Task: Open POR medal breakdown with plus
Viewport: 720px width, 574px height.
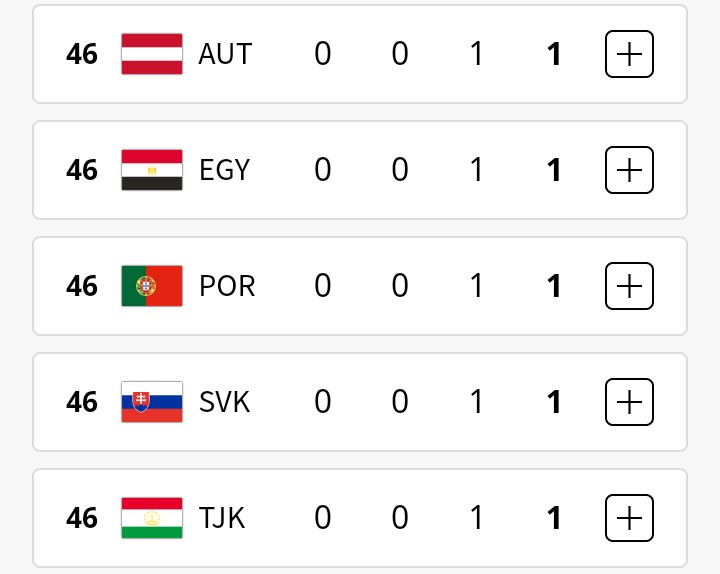Action: tap(629, 286)
